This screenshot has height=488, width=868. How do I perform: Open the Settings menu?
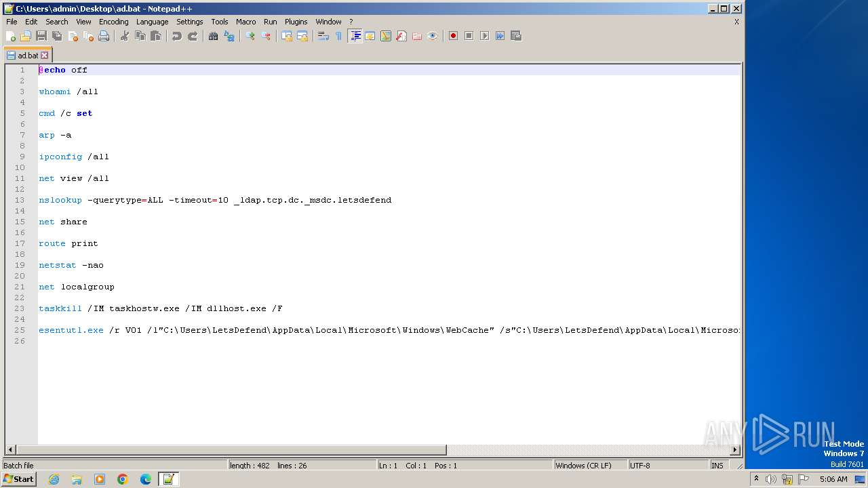click(190, 22)
